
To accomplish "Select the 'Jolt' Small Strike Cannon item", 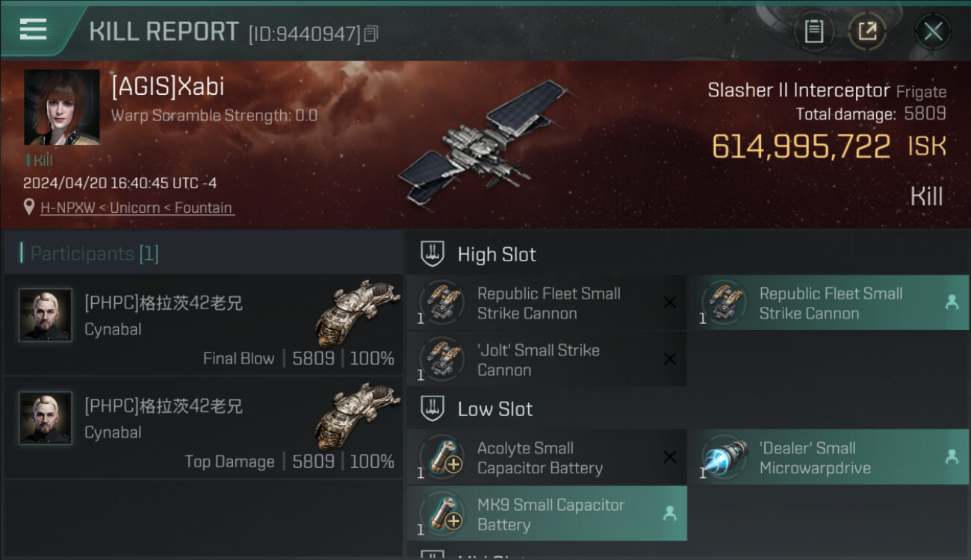I will pos(546,360).
